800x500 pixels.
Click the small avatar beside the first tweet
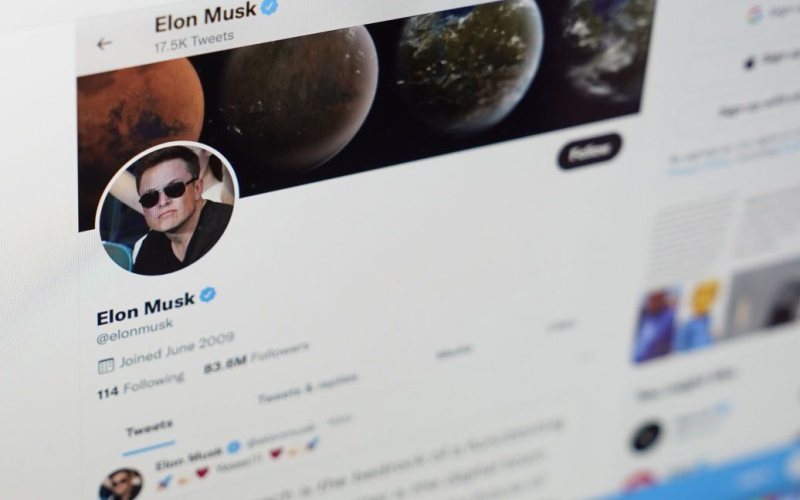[x=121, y=485]
